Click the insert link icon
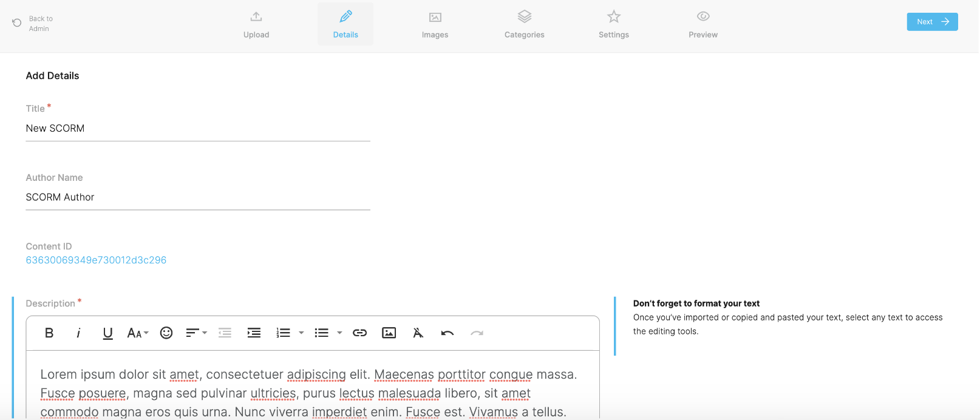Viewport: 980px width, 420px height. (359, 333)
